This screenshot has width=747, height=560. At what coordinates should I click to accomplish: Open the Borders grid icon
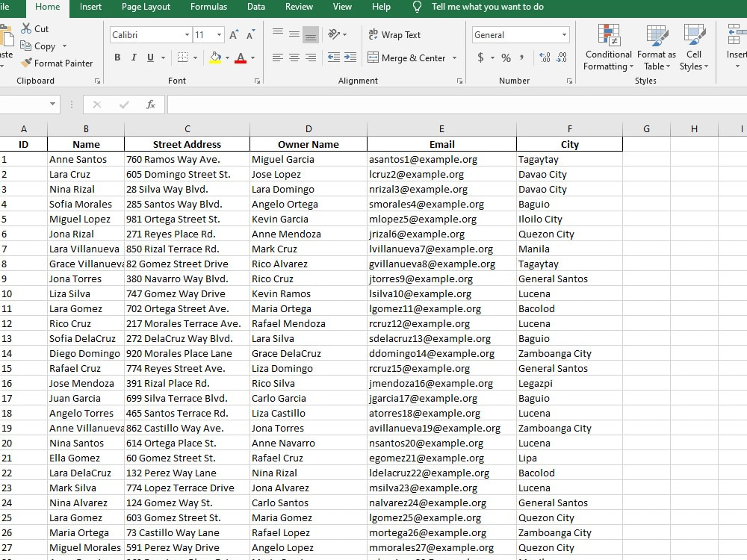coord(182,57)
